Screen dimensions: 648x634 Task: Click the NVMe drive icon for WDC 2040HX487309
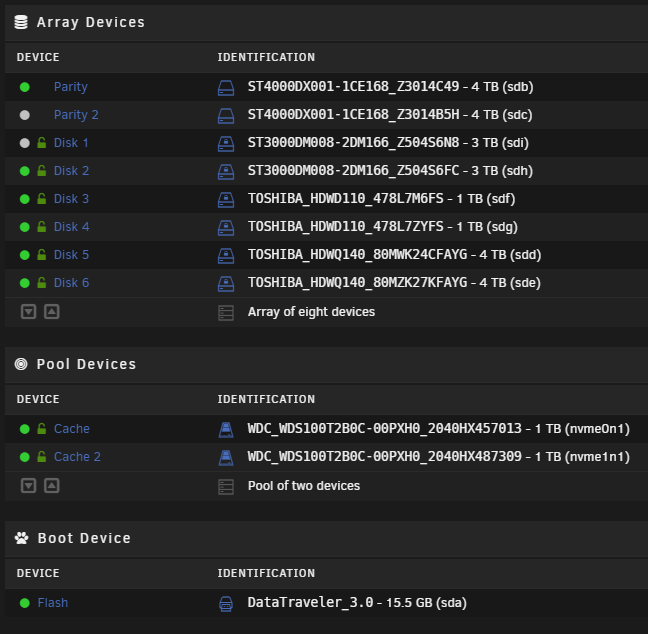pyautogui.click(x=226, y=458)
